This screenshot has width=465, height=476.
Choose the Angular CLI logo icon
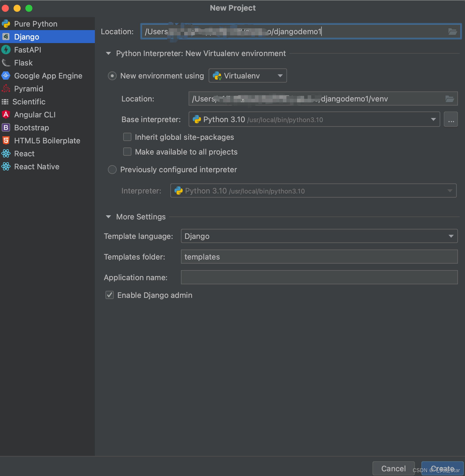pyautogui.click(x=6, y=115)
